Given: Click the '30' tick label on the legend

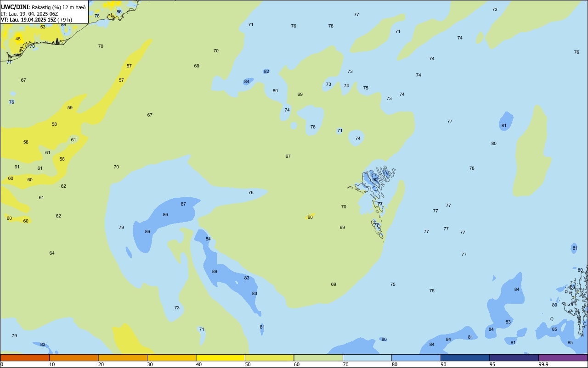Looking at the screenshot, I should click(x=150, y=364).
